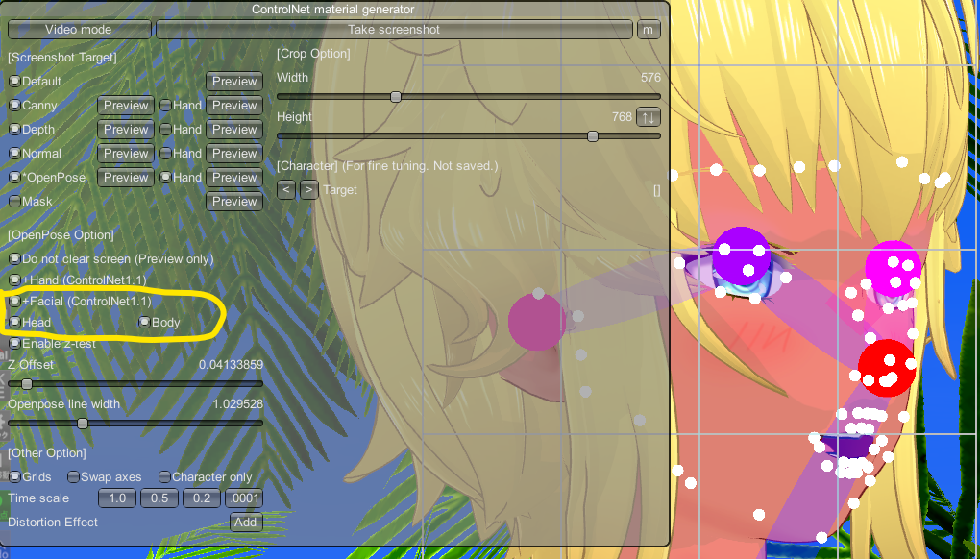The height and width of the screenshot is (559, 980).
Task: Click the purple eye keypoint circle
Action: [742, 255]
